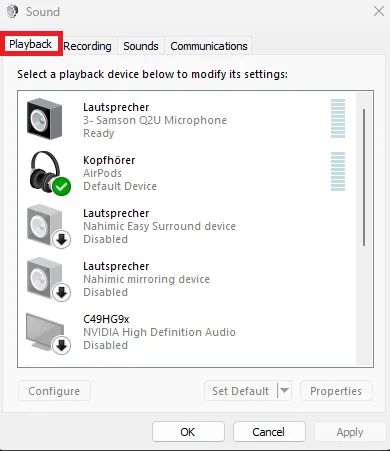
Task: Confirm with the OK button
Action: [x=188, y=432]
